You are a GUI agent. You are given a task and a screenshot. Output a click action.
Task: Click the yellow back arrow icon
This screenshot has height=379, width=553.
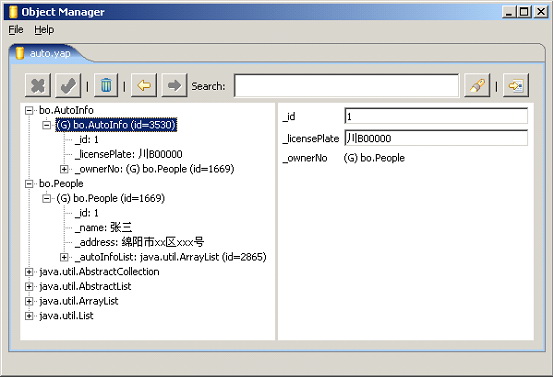pos(144,85)
